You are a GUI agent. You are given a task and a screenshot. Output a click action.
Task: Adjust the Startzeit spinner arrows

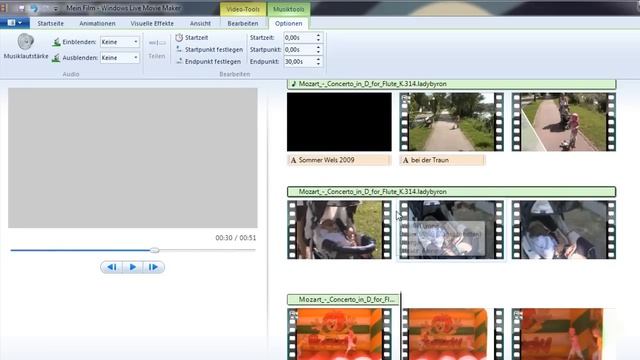318,38
